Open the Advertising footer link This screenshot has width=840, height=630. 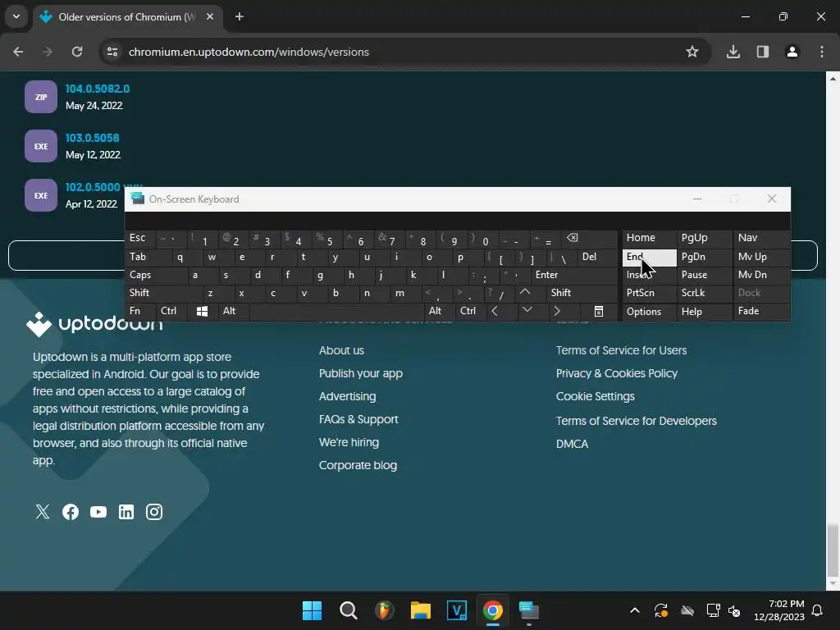[347, 396]
